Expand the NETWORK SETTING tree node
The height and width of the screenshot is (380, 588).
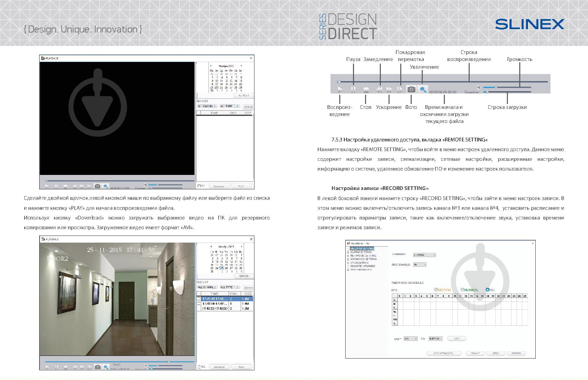click(348, 256)
